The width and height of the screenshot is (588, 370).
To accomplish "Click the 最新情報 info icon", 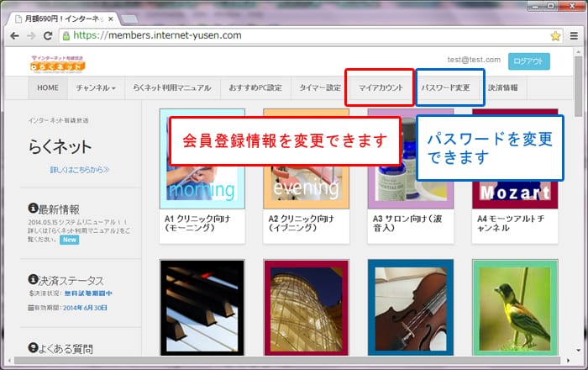I will point(33,208).
